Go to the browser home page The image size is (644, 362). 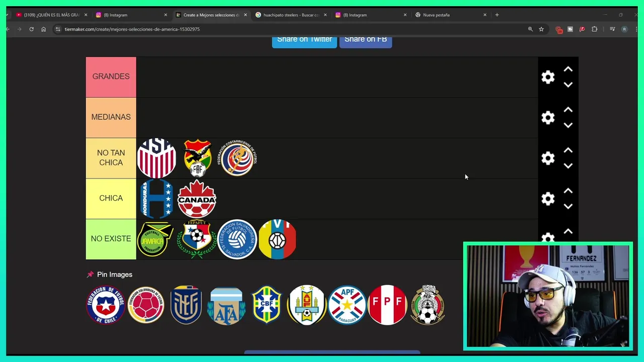[x=43, y=29]
